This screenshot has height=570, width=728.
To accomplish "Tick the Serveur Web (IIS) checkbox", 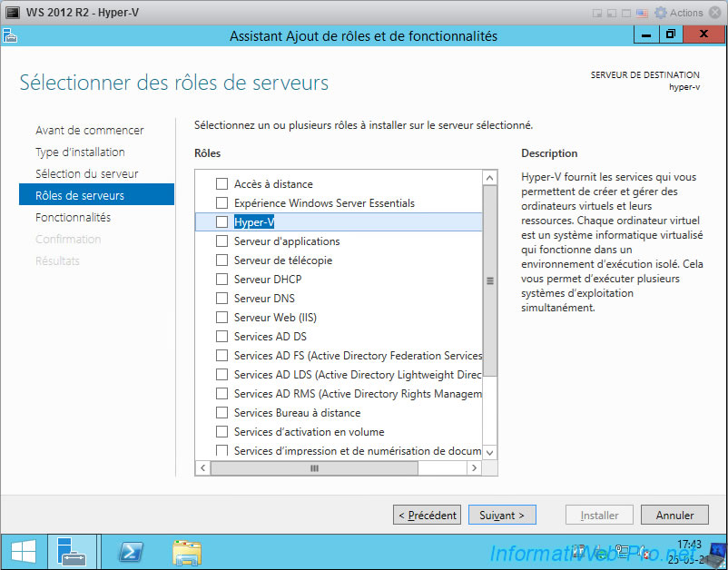I will pos(221,317).
